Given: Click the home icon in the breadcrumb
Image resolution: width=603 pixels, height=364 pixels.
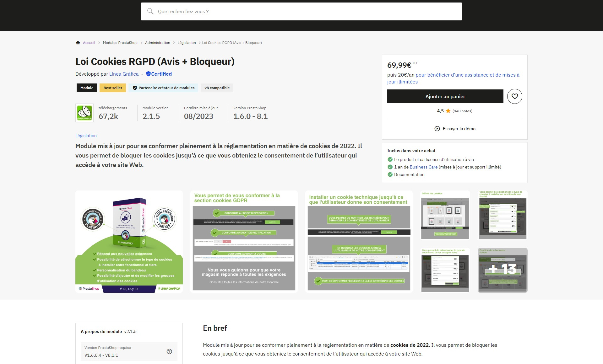Looking at the screenshot, I should pos(78,43).
